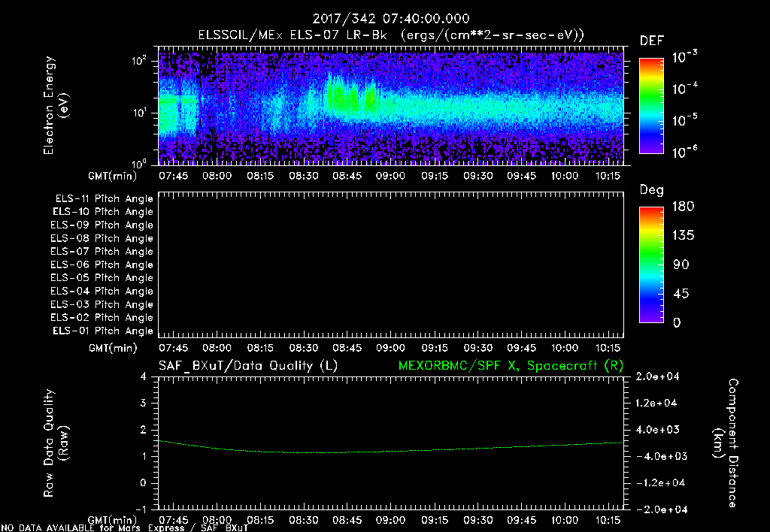This screenshot has height=532, width=770.
Task: Click the 180 degree scale value
Action: (x=683, y=207)
